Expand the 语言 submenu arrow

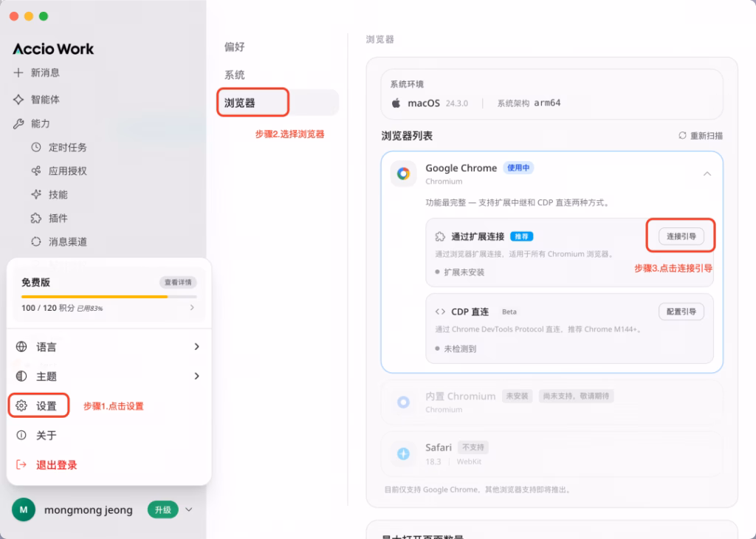tap(196, 346)
